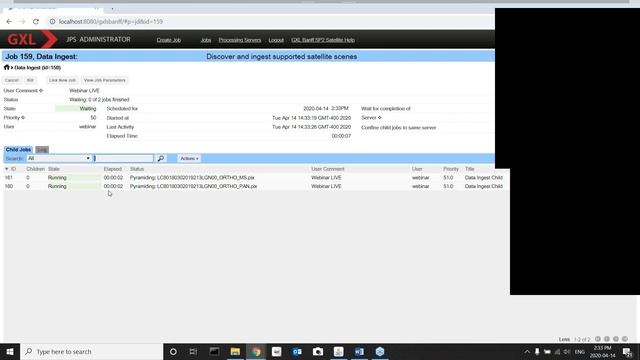Open the camera app in the taskbar
Screen dimensions: 640x360
318,351
